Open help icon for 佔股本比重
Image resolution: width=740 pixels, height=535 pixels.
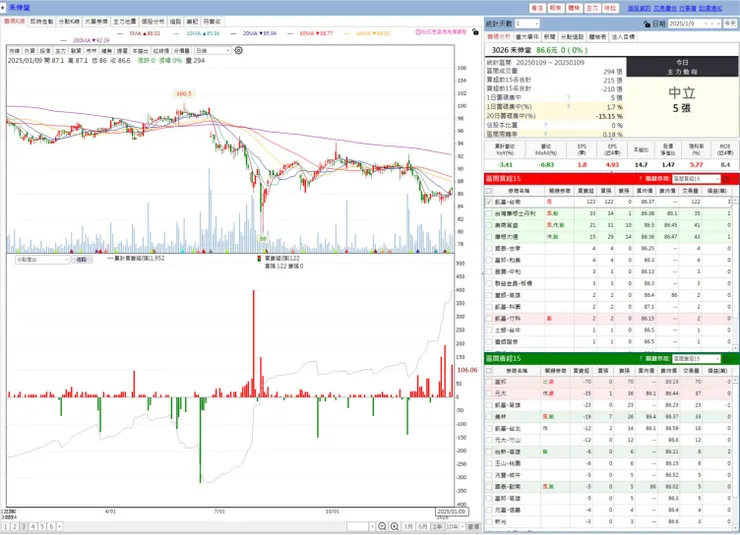546,125
